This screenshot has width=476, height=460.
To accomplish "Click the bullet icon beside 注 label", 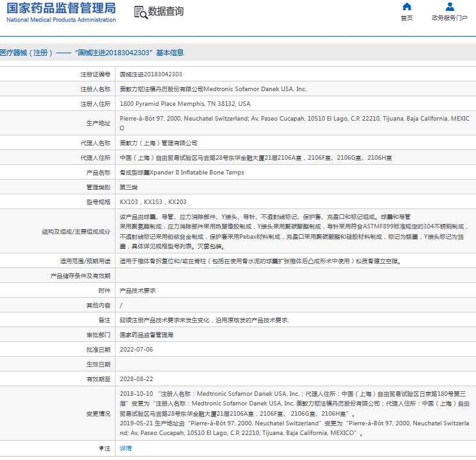I will pyautogui.click(x=101, y=448).
